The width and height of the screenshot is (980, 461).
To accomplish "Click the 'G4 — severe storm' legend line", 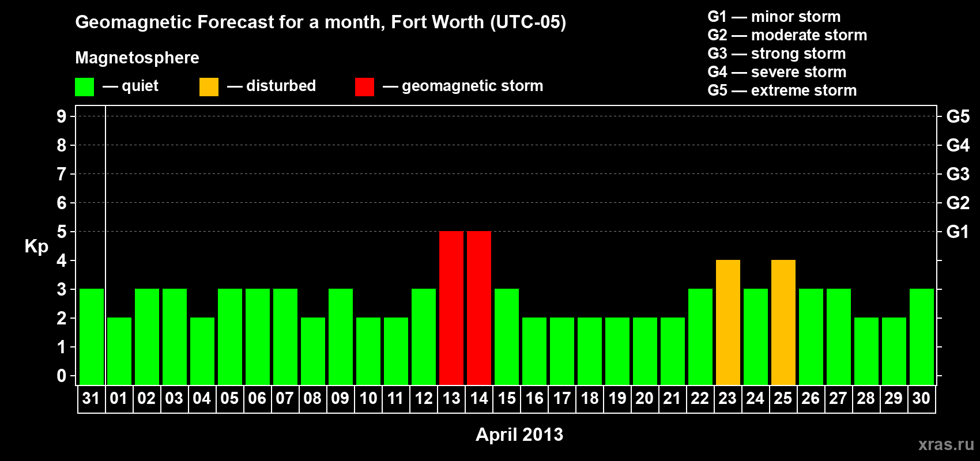I will click(x=777, y=72).
